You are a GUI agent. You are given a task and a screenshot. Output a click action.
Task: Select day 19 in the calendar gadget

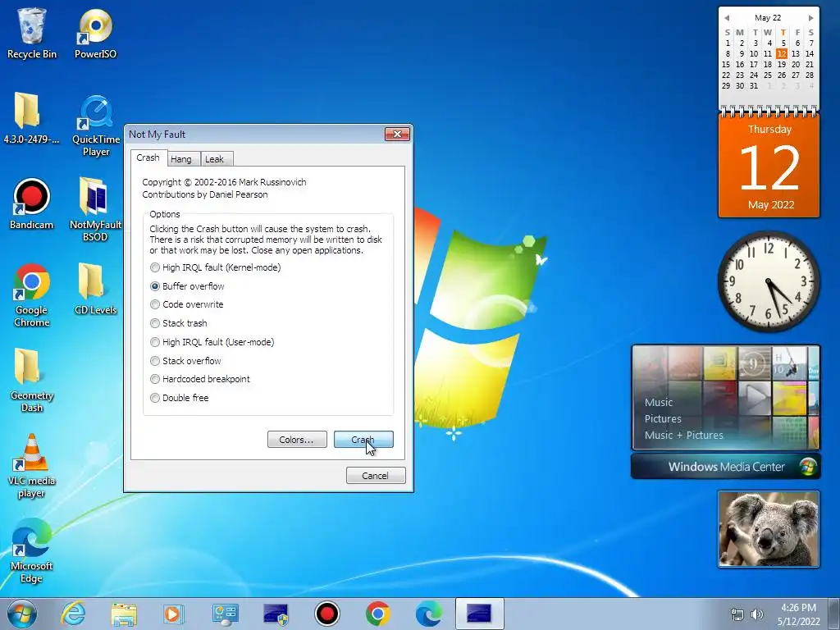tap(782, 64)
